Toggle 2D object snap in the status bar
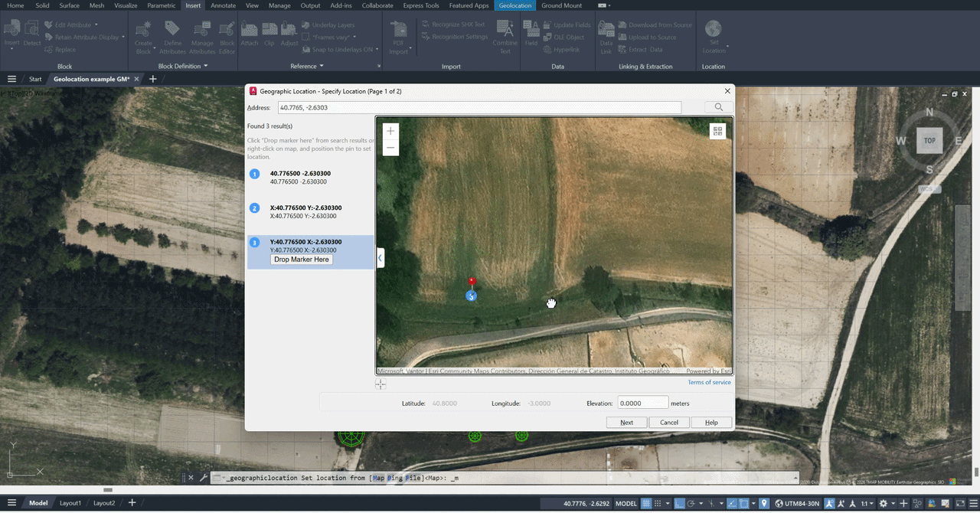 pos(743,503)
